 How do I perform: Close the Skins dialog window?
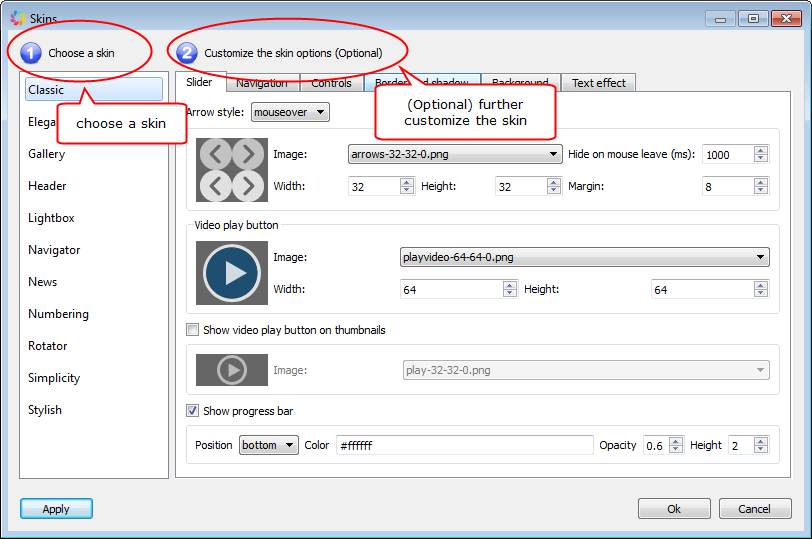pos(786,19)
